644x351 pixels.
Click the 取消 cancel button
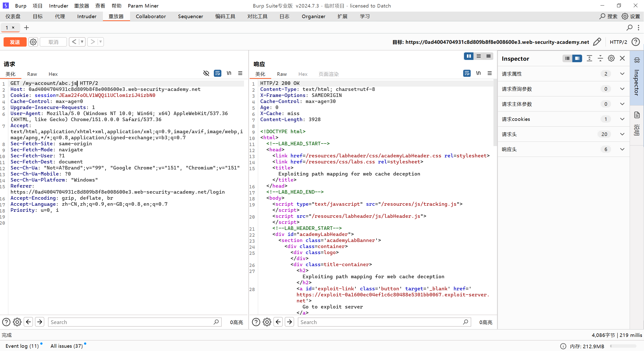tap(53, 42)
